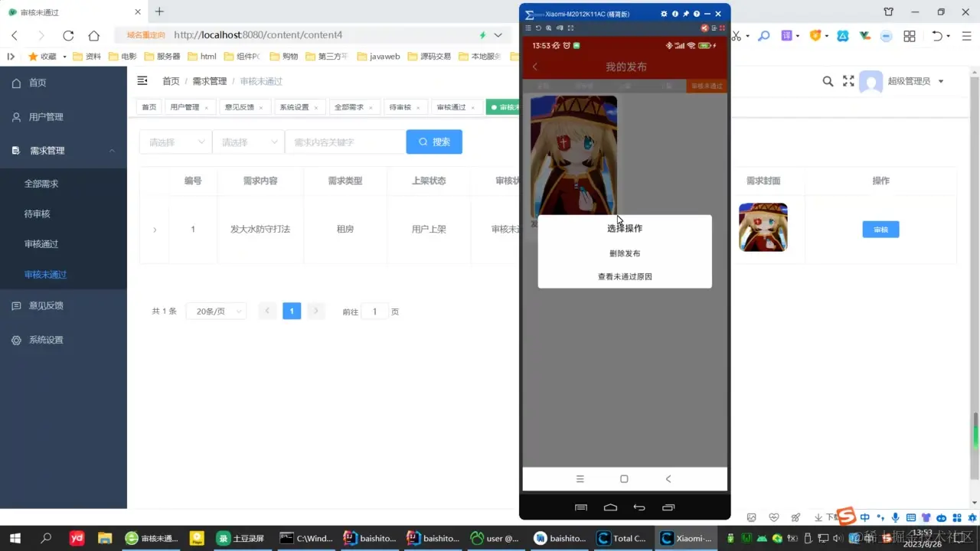Tap the phone navigation back chevron

tap(668, 479)
